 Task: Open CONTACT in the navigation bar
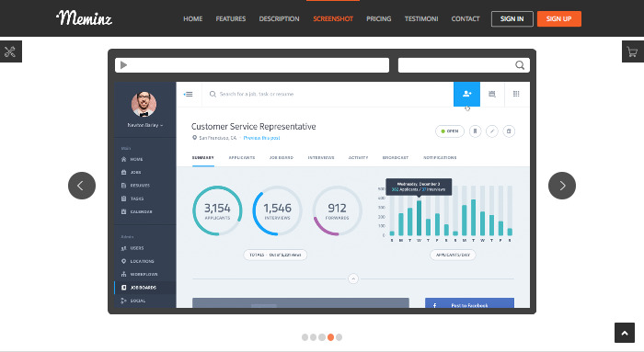pyautogui.click(x=466, y=19)
